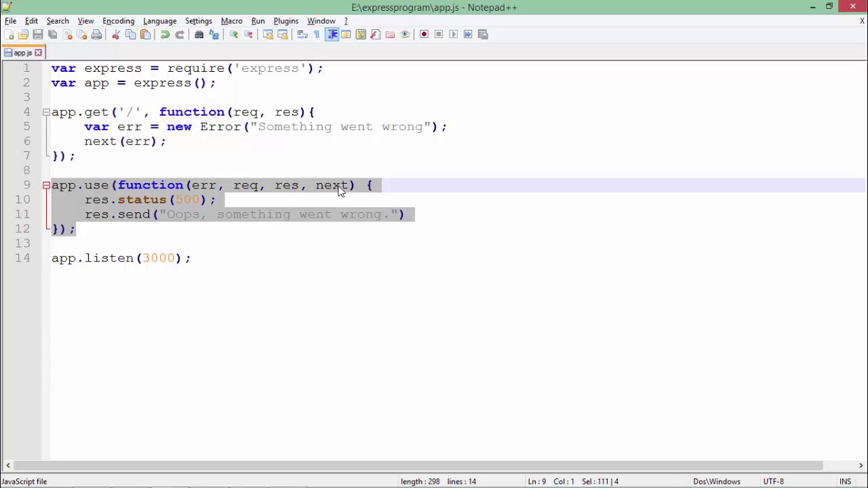868x488 pixels.
Task: Click the Zoom Out toolbar icon
Action: coord(248,35)
